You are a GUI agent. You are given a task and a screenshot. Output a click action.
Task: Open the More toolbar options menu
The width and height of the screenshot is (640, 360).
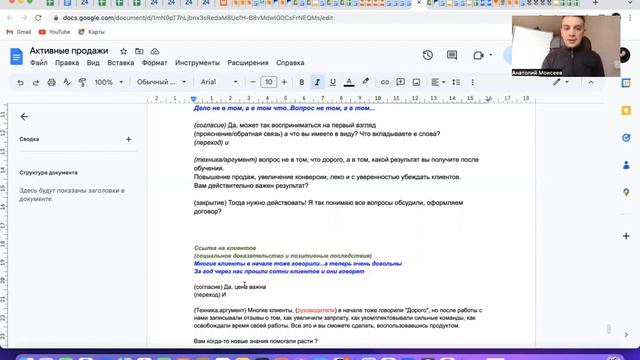(472, 82)
